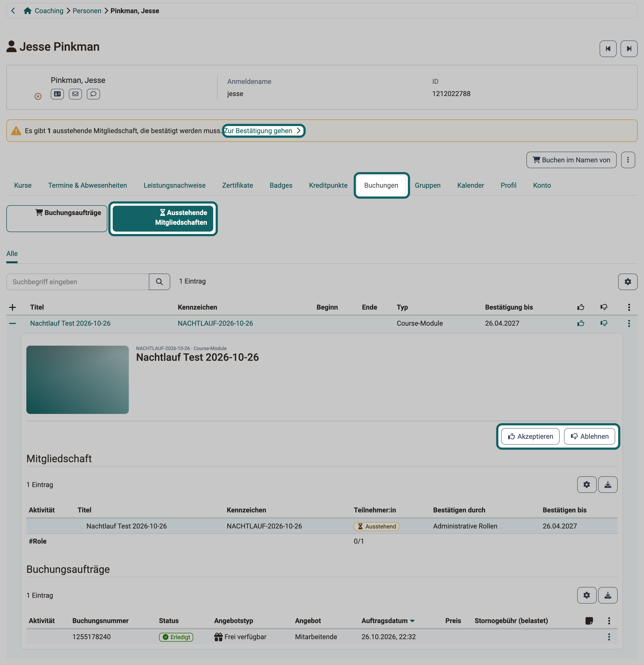Switch to the Kurse tab
The height and width of the screenshot is (665, 644).
coord(23,185)
